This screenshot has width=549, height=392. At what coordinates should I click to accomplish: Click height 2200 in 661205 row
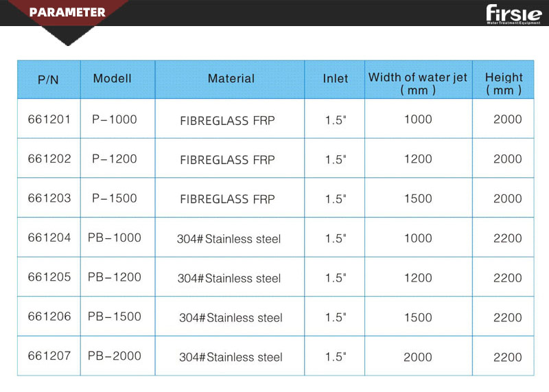[508, 278]
